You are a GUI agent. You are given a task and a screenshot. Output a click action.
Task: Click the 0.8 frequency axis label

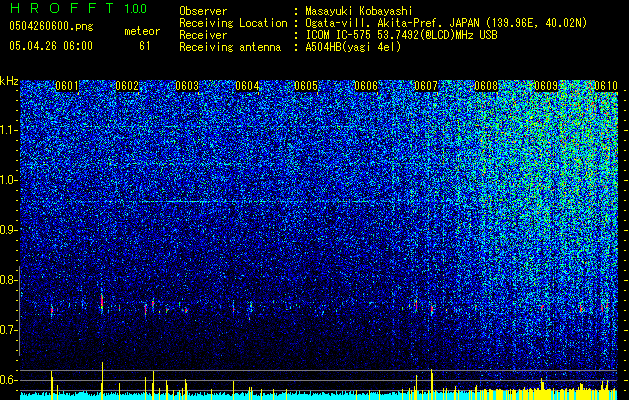(x=8, y=280)
